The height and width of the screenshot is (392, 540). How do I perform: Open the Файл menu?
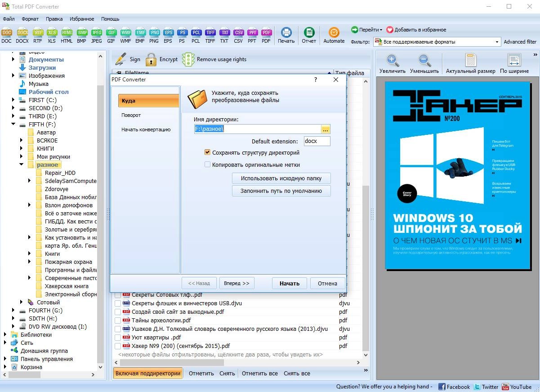pyautogui.click(x=9, y=19)
